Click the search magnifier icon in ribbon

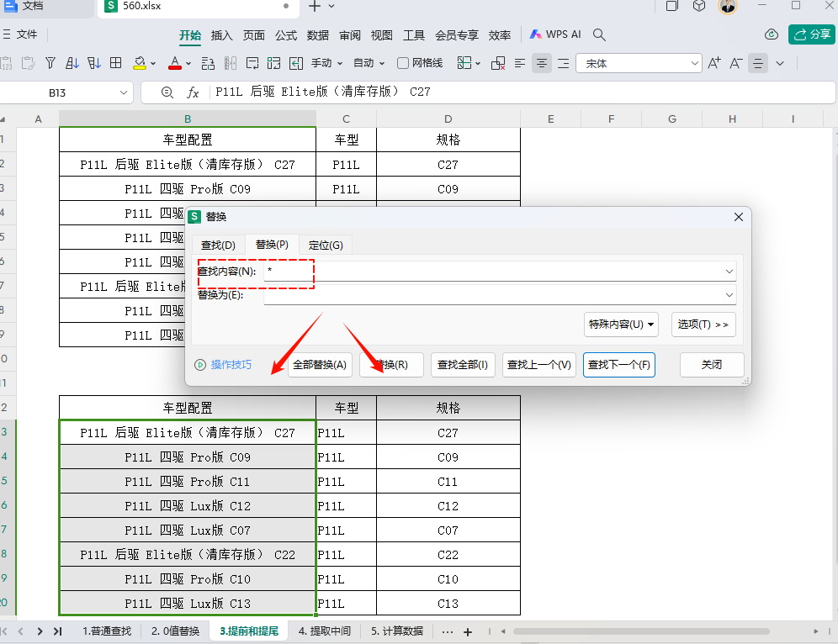(x=599, y=35)
